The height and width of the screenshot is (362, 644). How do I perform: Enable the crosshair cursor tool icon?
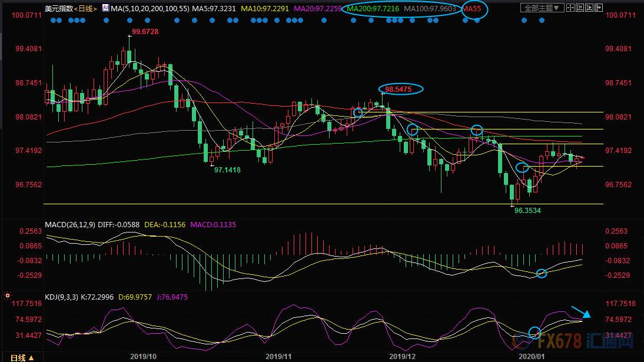coord(570,8)
